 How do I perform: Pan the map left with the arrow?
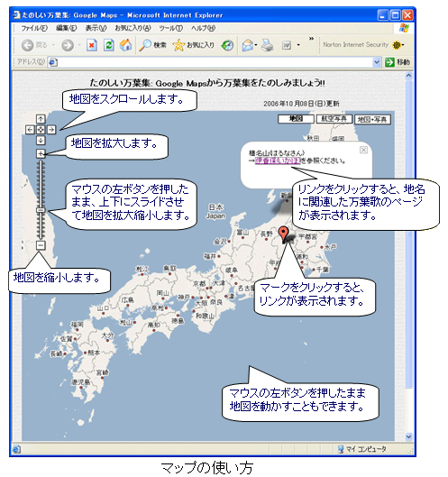click(30, 130)
